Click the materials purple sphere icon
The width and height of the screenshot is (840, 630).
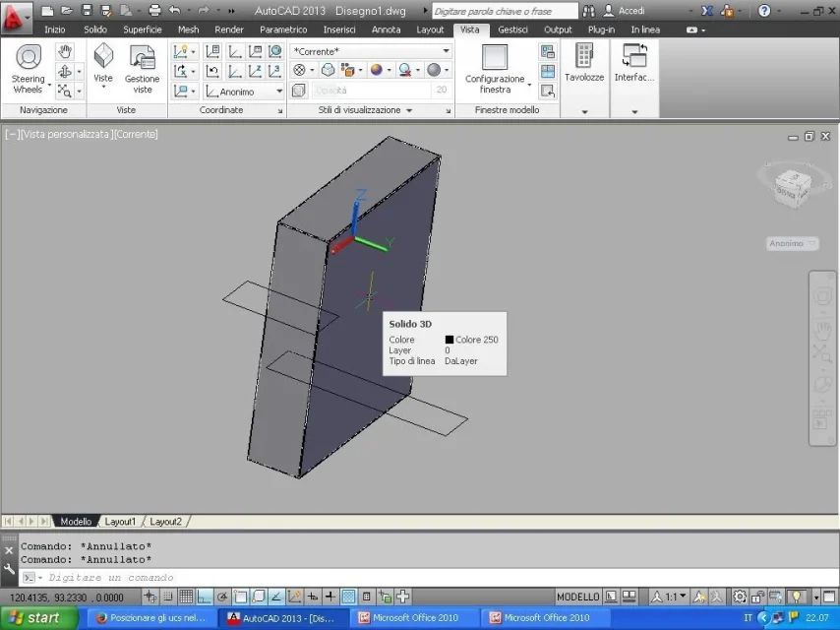tap(377, 70)
